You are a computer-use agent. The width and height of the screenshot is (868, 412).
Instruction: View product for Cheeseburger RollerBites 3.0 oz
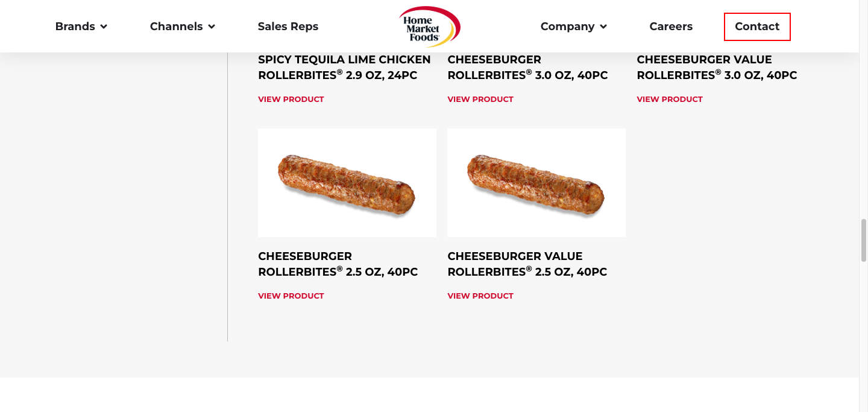click(480, 100)
